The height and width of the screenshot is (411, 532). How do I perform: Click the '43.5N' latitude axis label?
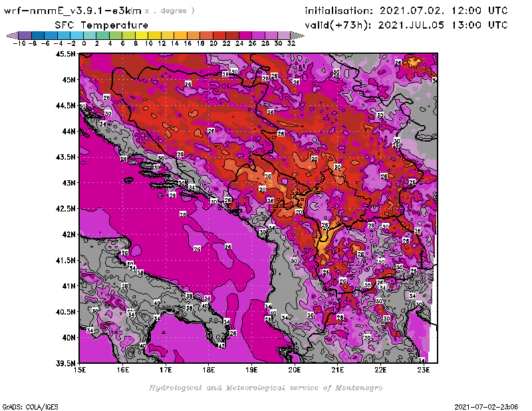click(x=65, y=157)
